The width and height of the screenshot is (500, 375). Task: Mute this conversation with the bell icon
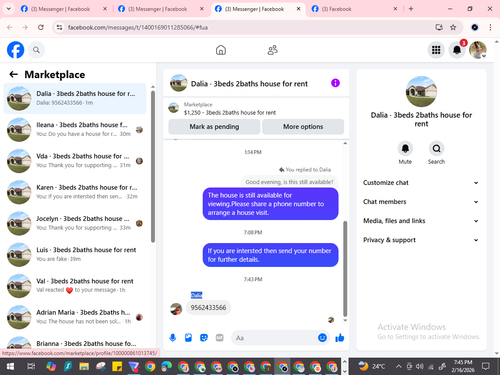coord(405,148)
